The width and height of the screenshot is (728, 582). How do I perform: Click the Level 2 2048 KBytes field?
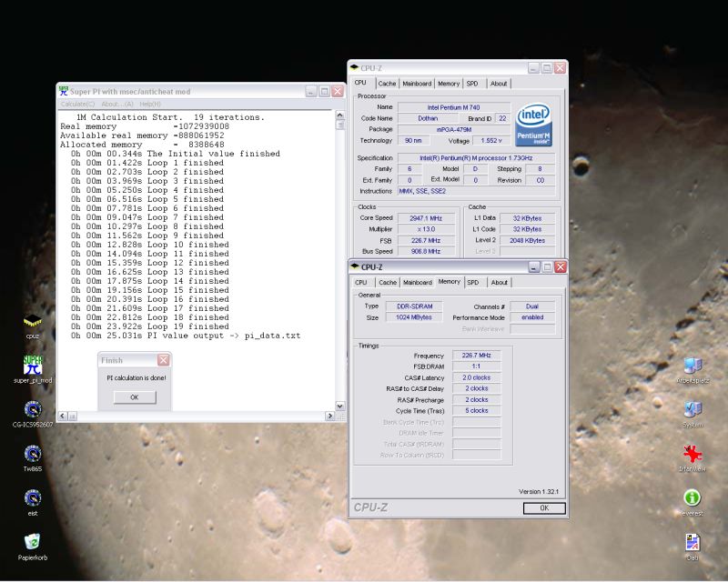pos(527,240)
